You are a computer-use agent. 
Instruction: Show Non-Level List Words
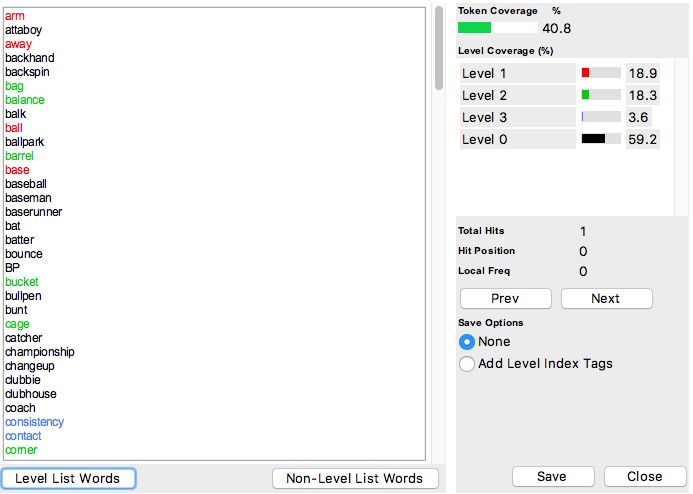tap(355, 479)
